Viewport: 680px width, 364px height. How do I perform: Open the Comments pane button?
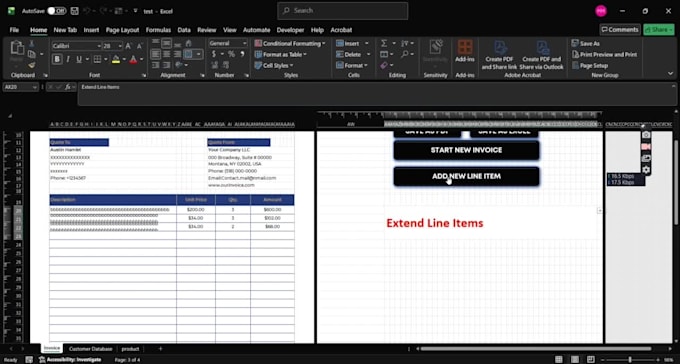click(620, 30)
